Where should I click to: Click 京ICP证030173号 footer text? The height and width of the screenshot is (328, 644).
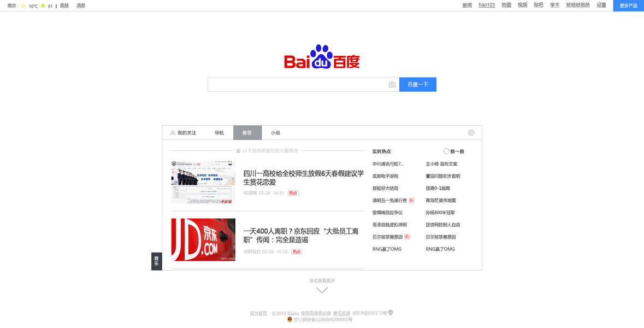click(370, 313)
